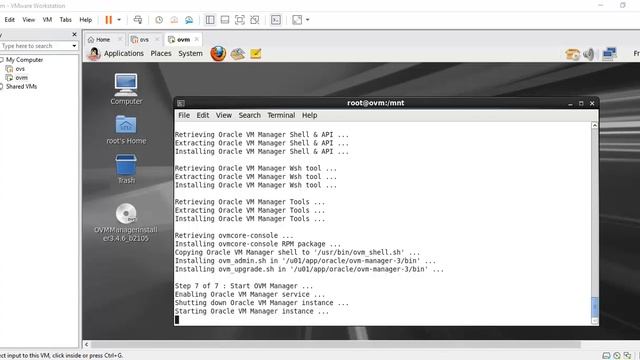The height and width of the screenshot is (360, 640).
Task: Open the power options dropdown arrow
Action: point(119,20)
